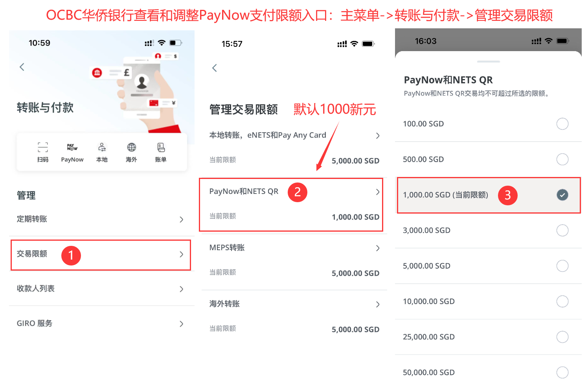Select the 10,000.00 SGD radio button
Viewport: 588px width, 389px height.
tap(562, 301)
